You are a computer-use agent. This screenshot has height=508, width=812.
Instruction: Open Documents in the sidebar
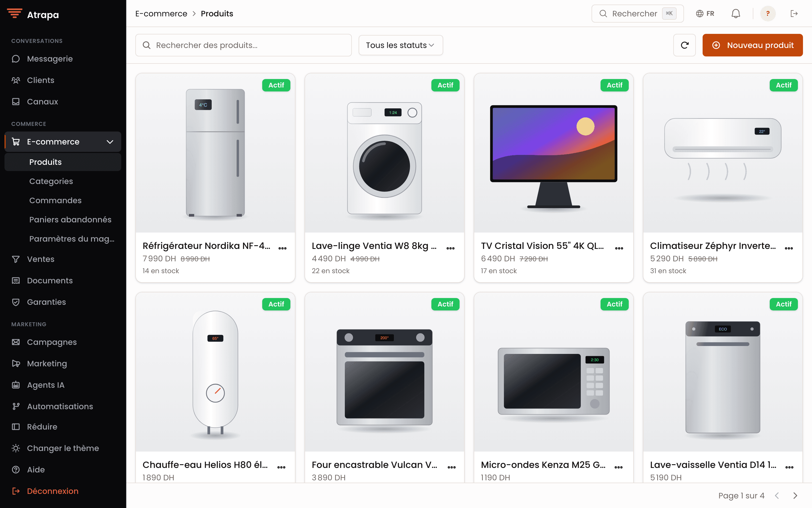coord(63,281)
